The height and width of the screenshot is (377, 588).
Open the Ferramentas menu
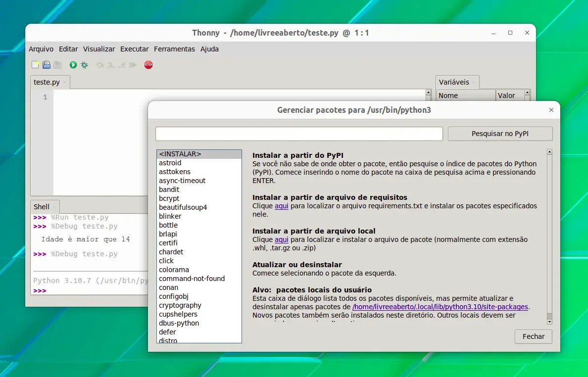pyautogui.click(x=174, y=49)
